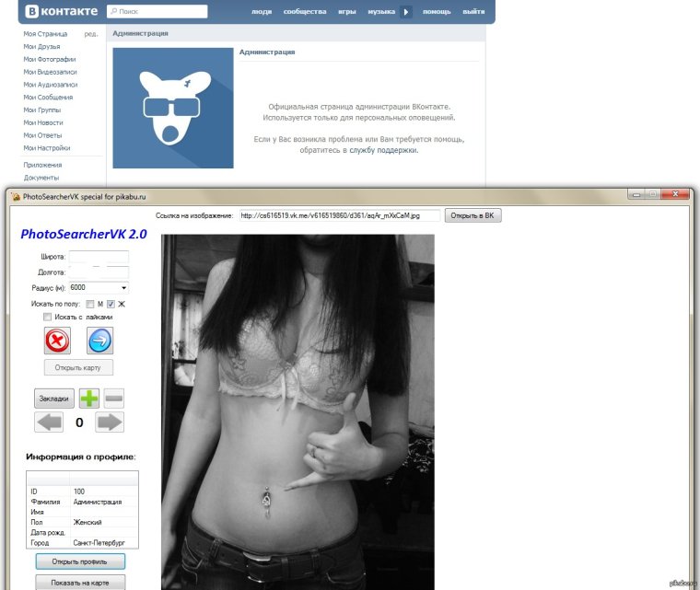Click the red cancel search icon
Screen dimensions: 700x590
coord(57,341)
